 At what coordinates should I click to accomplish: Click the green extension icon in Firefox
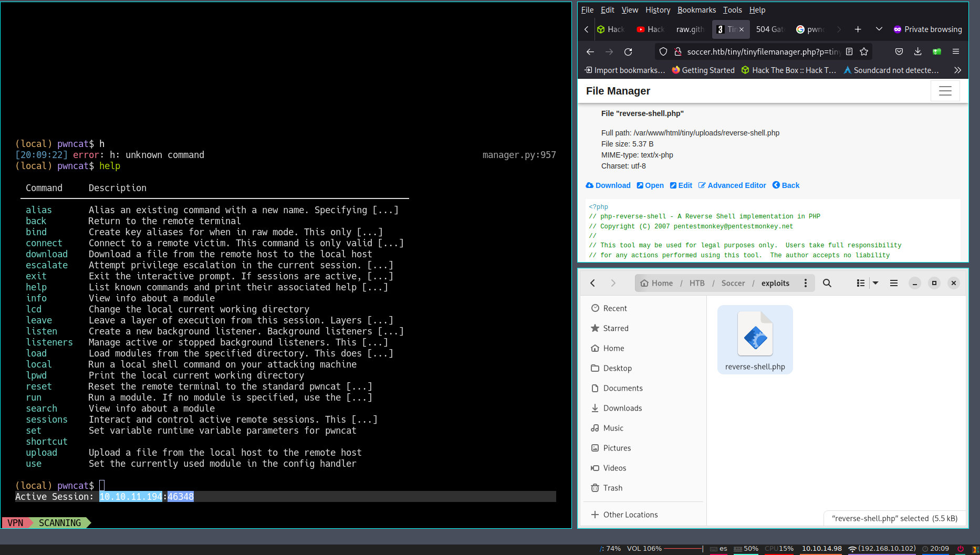tap(937, 51)
